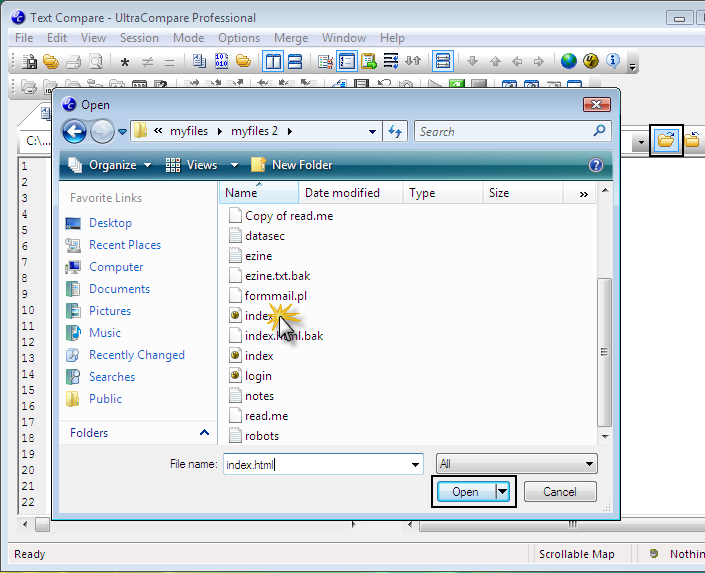Image resolution: width=705 pixels, height=573 pixels.
Task: Select the login file
Action: click(x=250, y=376)
